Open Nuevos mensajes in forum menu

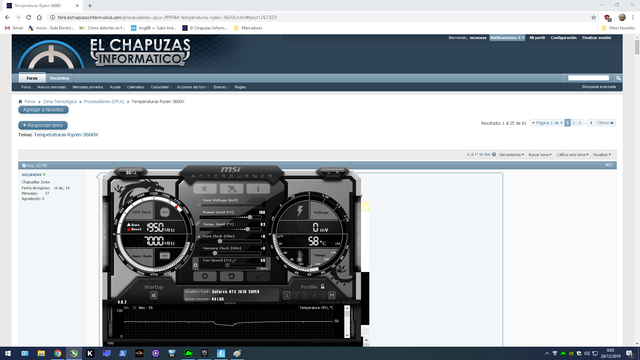point(51,87)
